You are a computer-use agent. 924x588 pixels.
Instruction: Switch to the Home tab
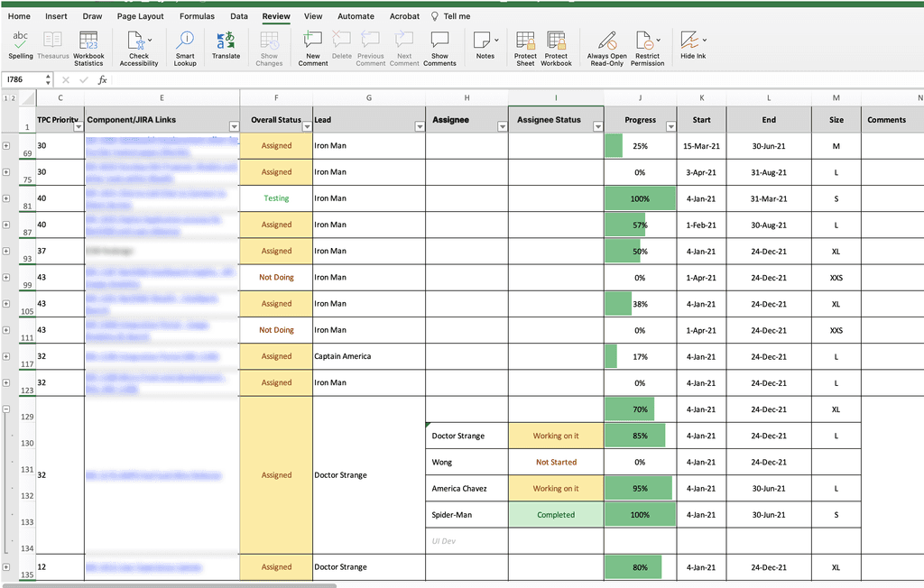coord(19,16)
